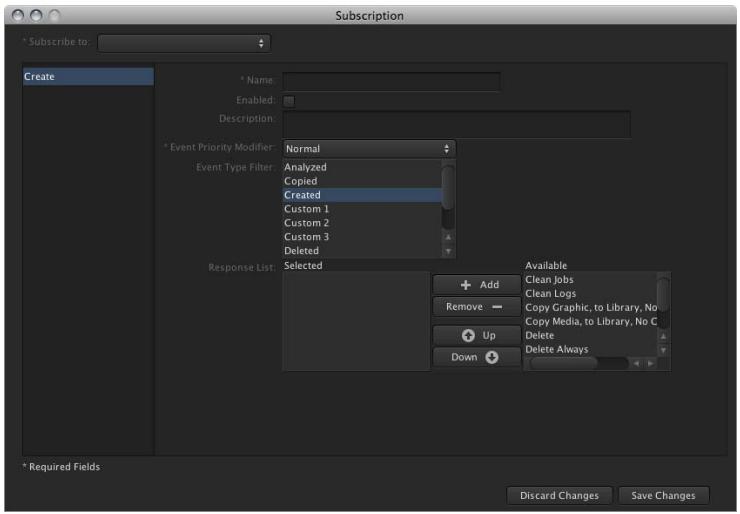
Task: Select Create in the left list
Action: [x=88, y=76]
